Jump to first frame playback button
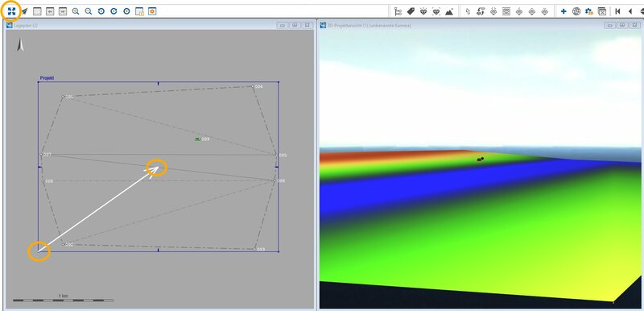 (x=617, y=11)
